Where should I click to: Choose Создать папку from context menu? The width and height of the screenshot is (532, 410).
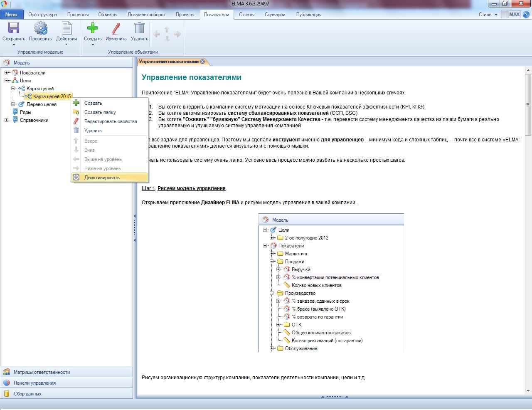pos(100,112)
